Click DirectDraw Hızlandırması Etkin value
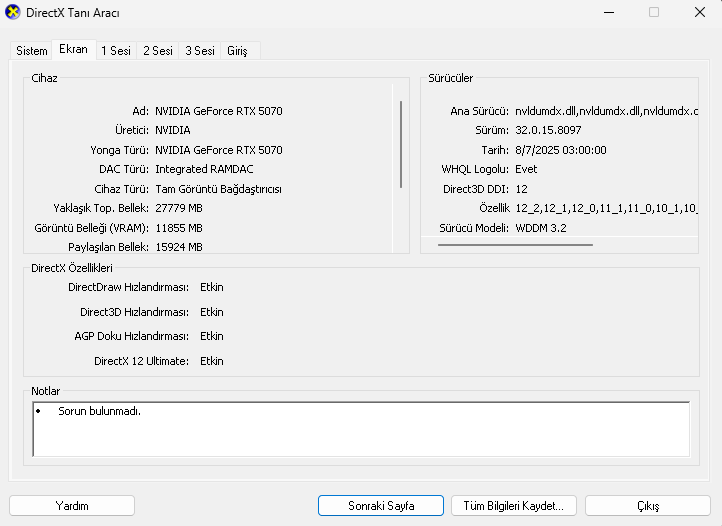 pos(212,287)
